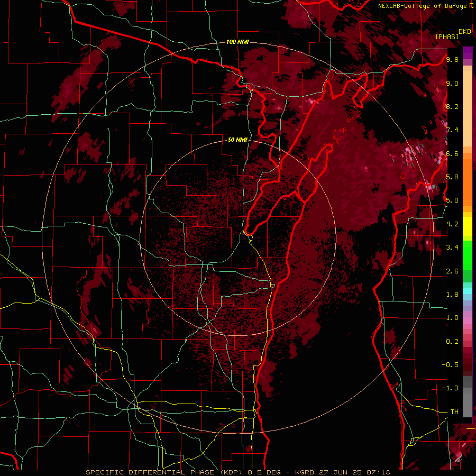Click the cyan segment of the color bar

[x=467, y=291]
